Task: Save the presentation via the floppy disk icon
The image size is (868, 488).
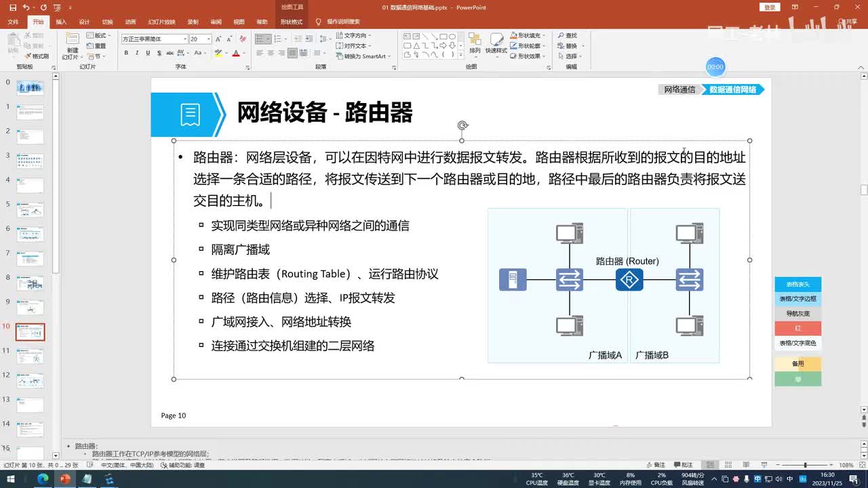Action: point(12,7)
